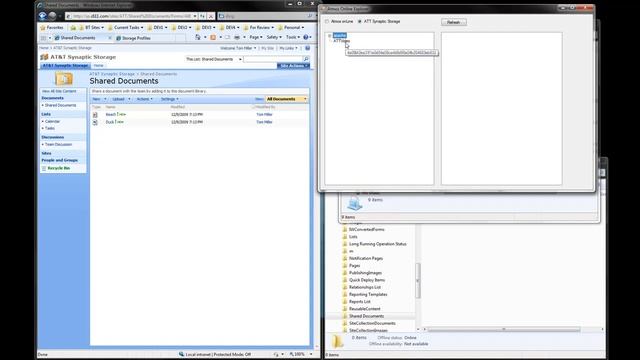Image resolution: width=640 pixels, height=360 pixels.
Task: Click the Shared Documents library folder image
Action: point(64,79)
